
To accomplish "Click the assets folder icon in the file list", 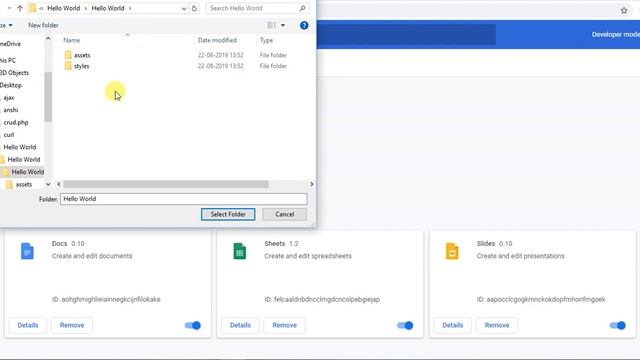I will pos(68,55).
